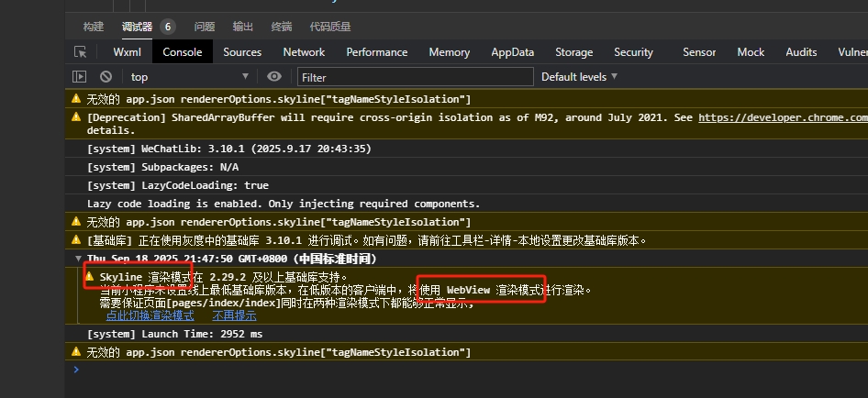868x398 pixels.
Task: Switch to the 终端 panel tab
Action: click(282, 27)
